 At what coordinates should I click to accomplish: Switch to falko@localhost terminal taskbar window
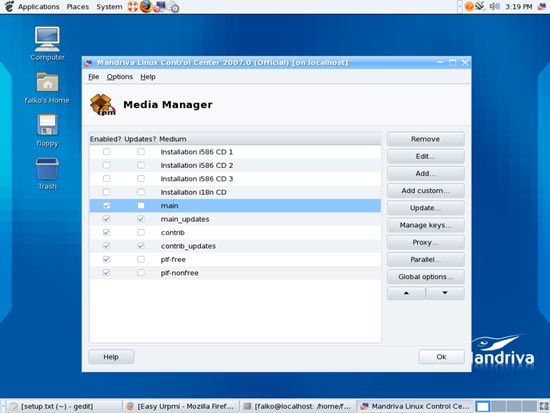click(x=298, y=406)
